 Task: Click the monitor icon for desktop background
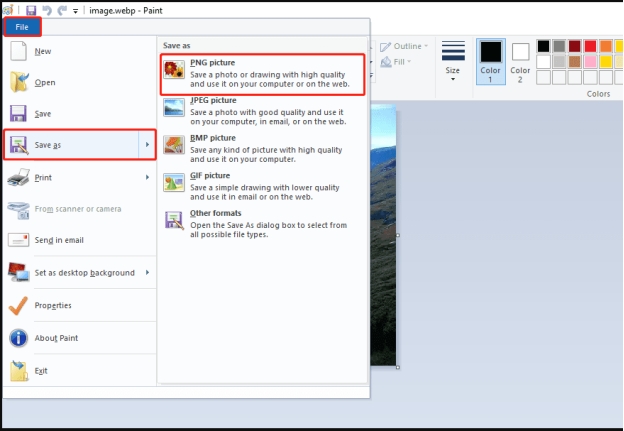click(19, 272)
